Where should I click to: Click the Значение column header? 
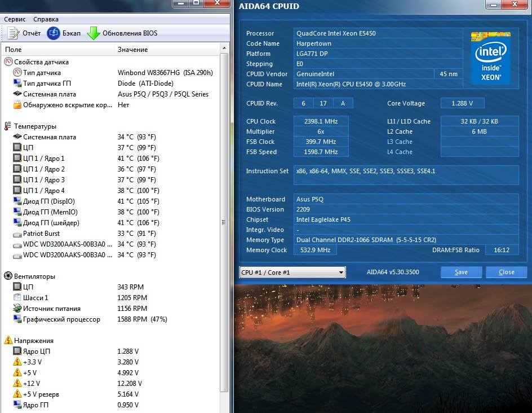pos(167,50)
